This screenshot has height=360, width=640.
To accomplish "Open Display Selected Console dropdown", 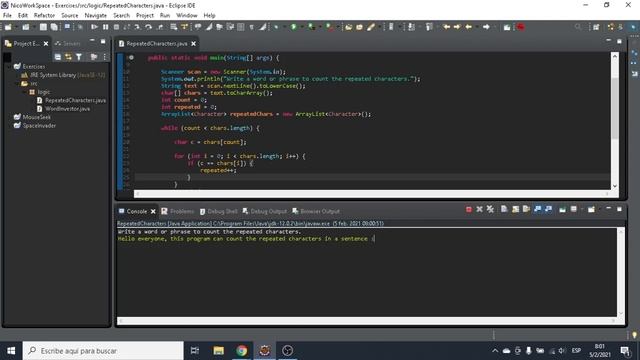I will 582,209.
